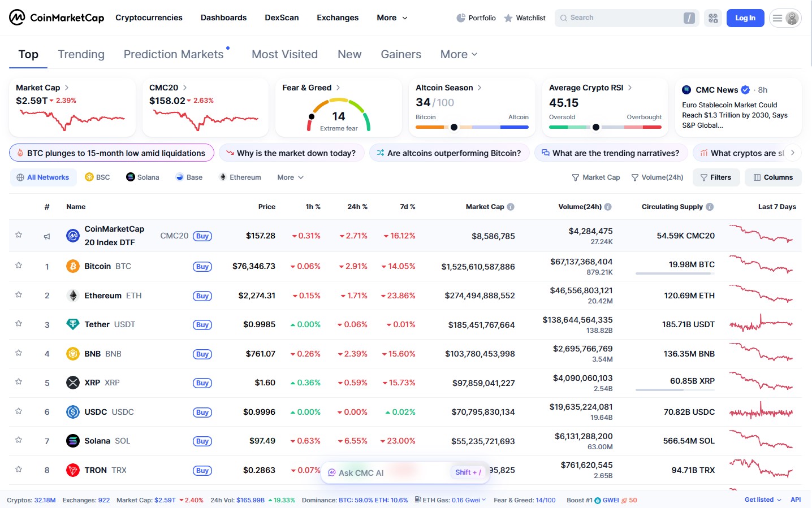The width and height of the screenshot is (812, 508).
Task: Click the Solana coin logo
Action: coord(73,441)
